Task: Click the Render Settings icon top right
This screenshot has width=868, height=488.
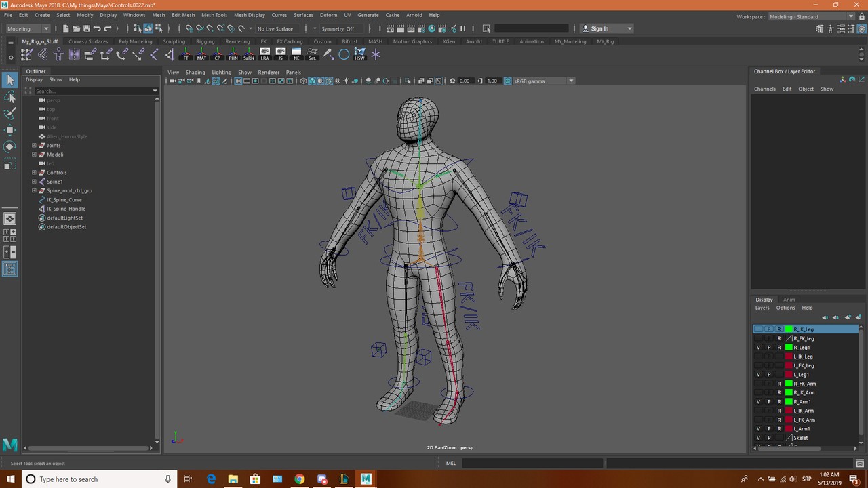Action: point(421,28)
